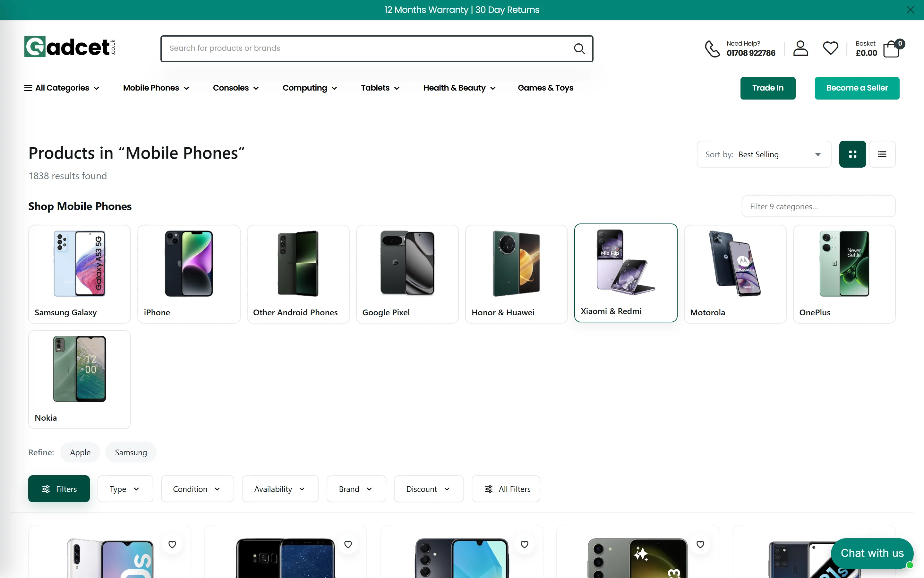924x578 pixels.
Task: Expand the Mobile Phones menu
Action: point(156,88)
